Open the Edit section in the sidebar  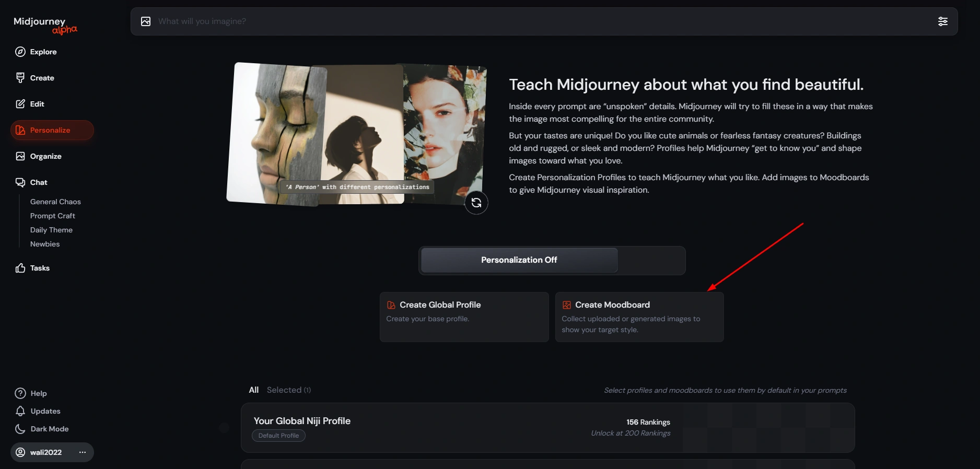pyautogui.click(x=30, y=104)
